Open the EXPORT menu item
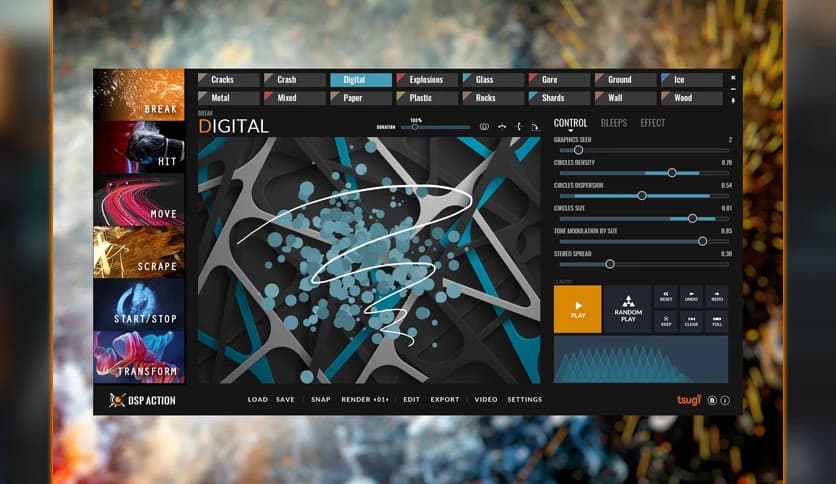Screen dimensions: 836x484 [x=445, y=399]
